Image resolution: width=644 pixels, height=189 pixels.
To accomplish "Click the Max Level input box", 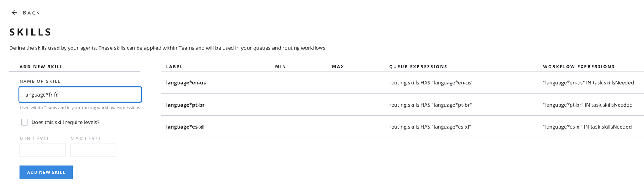I will tap(93, 150).
